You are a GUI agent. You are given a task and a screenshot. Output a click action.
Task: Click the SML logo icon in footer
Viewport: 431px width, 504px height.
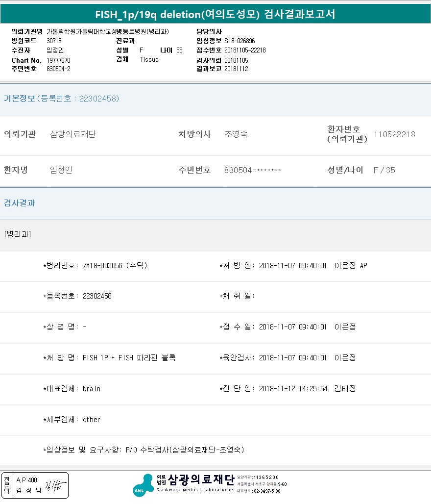coord(143,485)
